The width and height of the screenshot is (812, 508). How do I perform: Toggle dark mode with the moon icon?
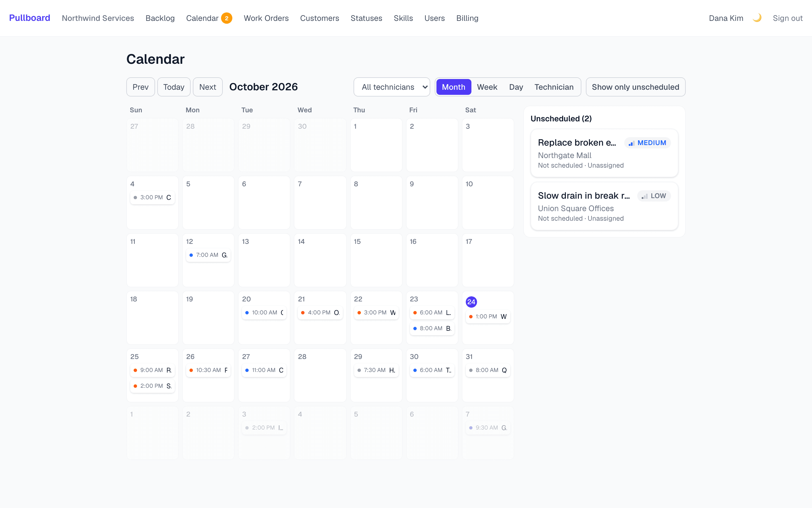[757, 18]
